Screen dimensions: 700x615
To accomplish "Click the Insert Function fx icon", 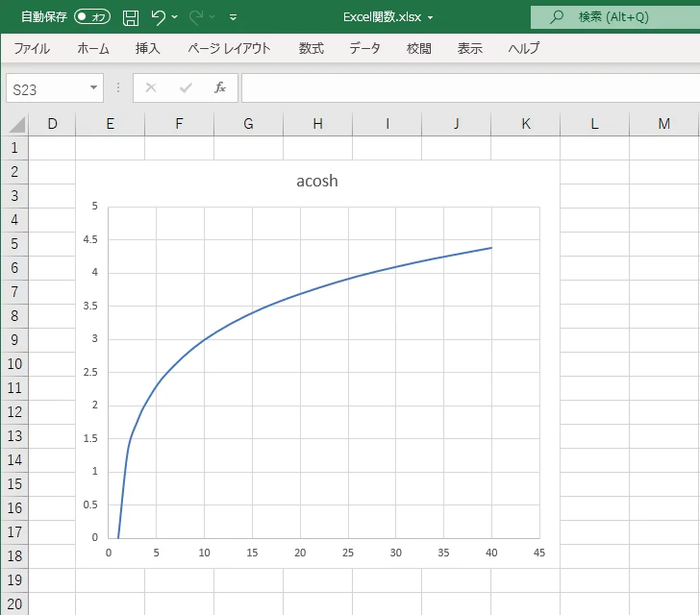I will (220, 87).
